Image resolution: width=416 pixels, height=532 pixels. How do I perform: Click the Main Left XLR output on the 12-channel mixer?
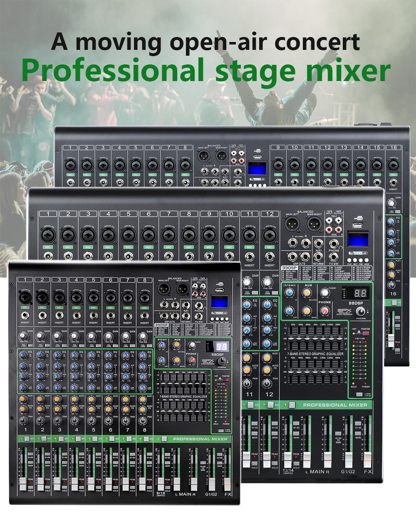pyautogui.click(x=292, y=224)
